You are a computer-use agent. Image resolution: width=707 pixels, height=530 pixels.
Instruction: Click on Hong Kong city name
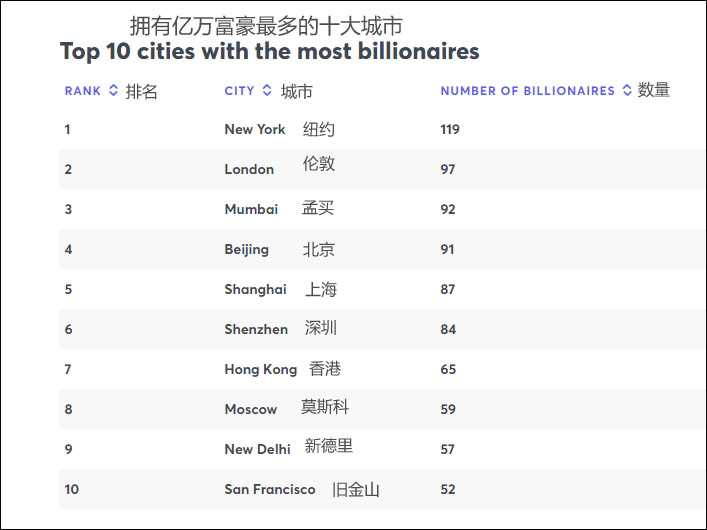(260, 369)
